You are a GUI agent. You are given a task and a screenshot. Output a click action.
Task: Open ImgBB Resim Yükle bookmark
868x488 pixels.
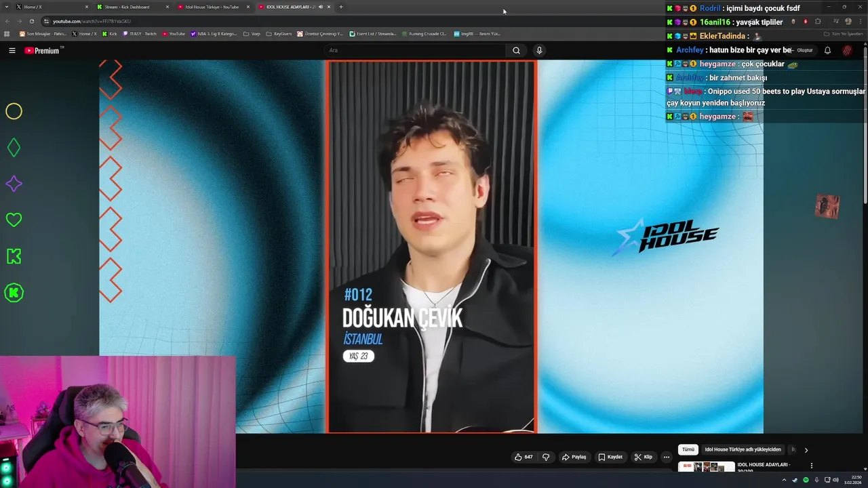coord(477,33)
